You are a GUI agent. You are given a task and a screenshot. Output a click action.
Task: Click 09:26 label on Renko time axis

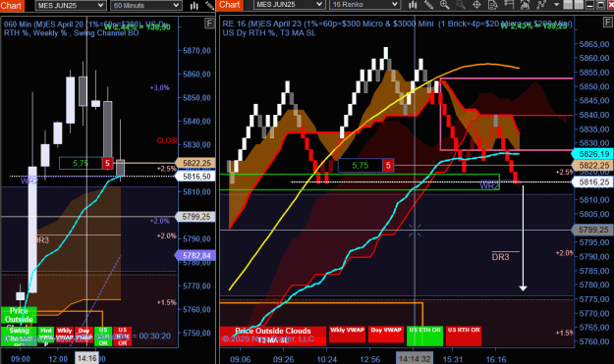pos(283,359)
